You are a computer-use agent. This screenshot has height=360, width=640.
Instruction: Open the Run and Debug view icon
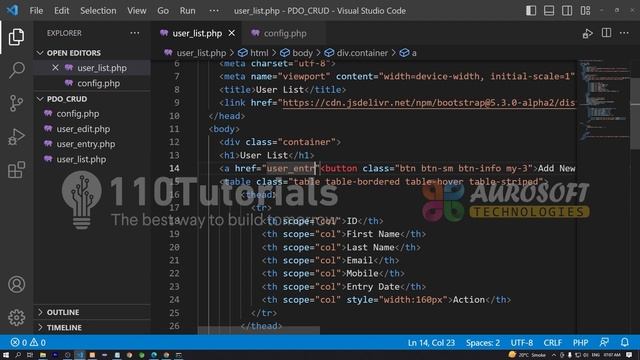pyautogui.click(x=16, y=137)
